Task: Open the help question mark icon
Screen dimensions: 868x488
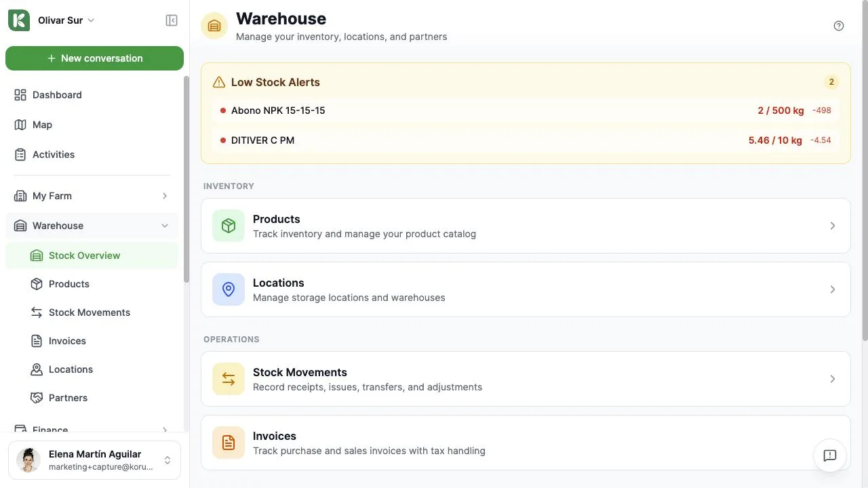Action: coord(839,26)
